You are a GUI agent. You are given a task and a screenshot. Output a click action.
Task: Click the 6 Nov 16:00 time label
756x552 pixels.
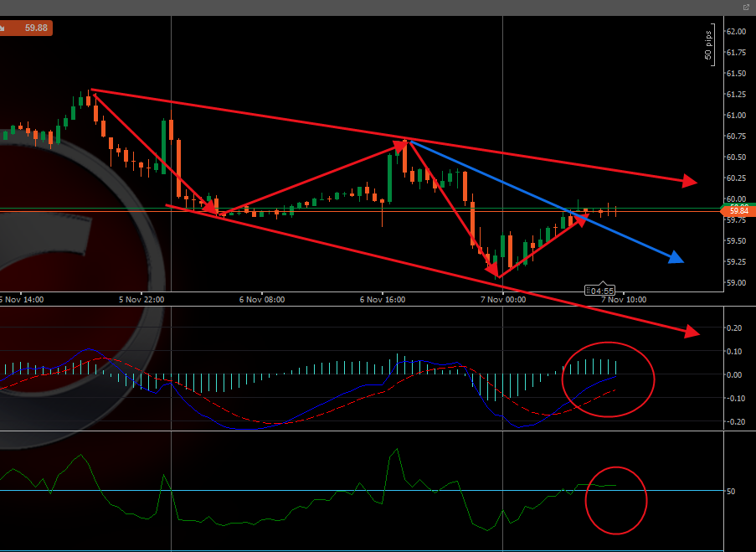[383, 300]
